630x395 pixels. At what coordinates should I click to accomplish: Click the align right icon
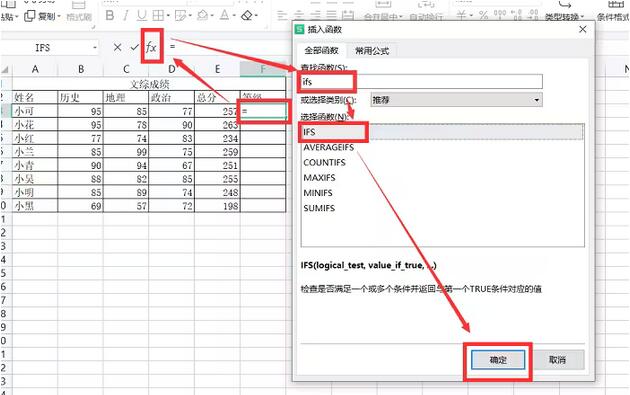coord(315,16)
